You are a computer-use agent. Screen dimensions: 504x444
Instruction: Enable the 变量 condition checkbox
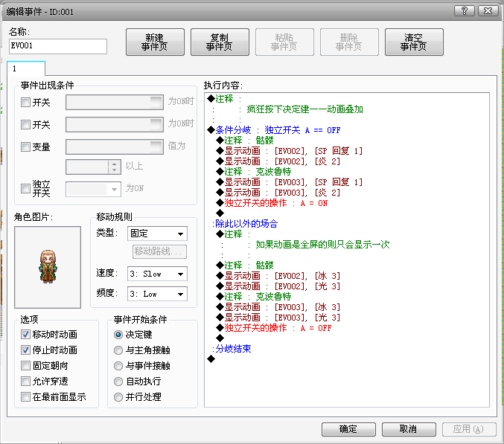(25, 147)
